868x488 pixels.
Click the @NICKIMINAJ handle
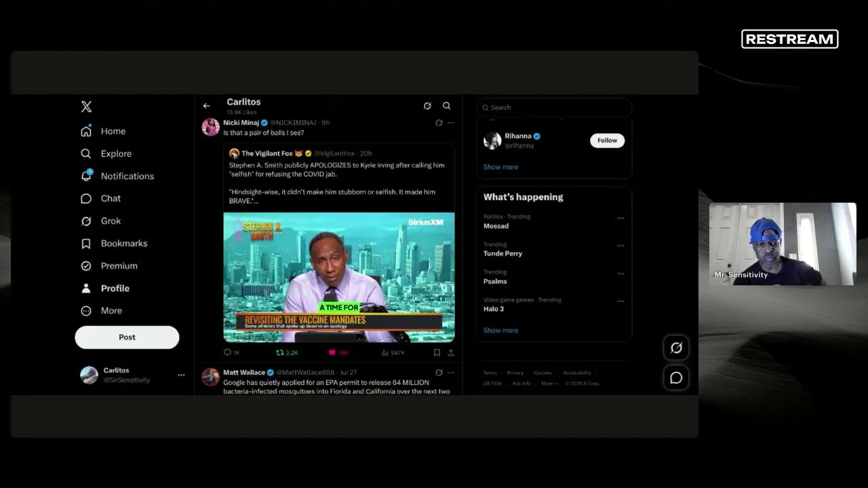293,123
